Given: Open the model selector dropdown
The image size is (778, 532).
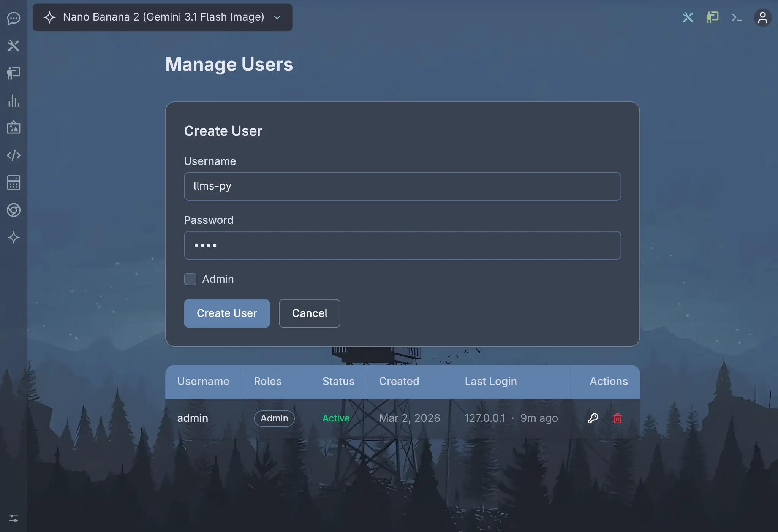Looking at the screenshot, I should pyautogui.click(x=162, y=17).
